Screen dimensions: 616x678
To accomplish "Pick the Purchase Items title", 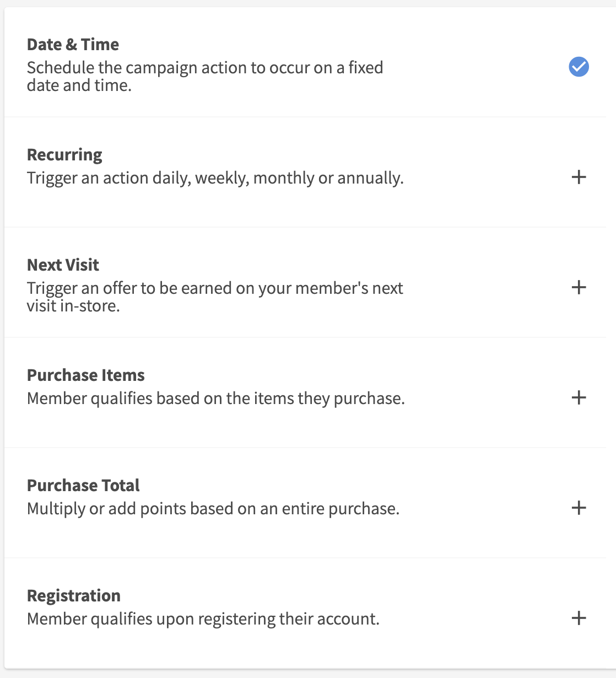I will 85,375.
